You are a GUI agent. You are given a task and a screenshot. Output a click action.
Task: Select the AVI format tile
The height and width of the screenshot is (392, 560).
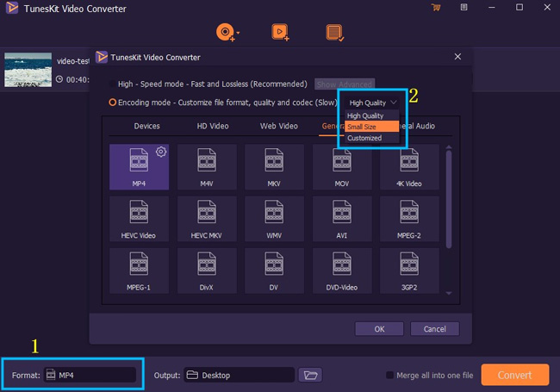pyautogui.click(x=342, y=219)
